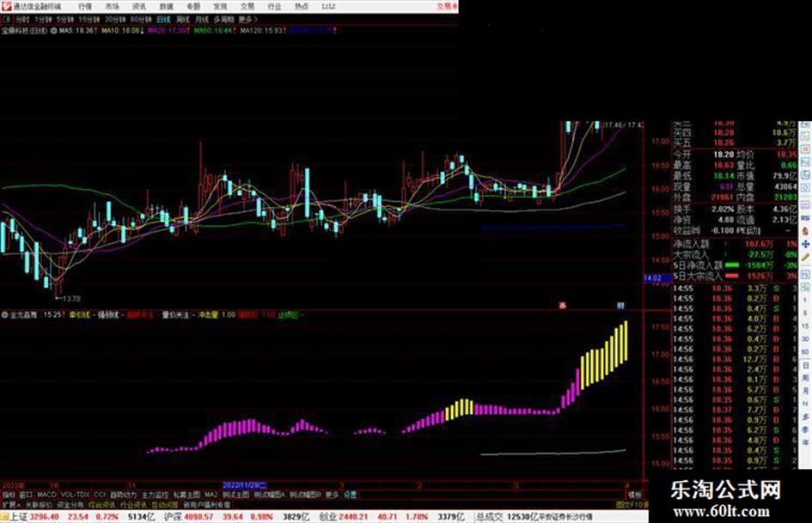This screenshot has height=523, width=812.
Task: Open the 行情 menu
Action: (x=85, y=7)
